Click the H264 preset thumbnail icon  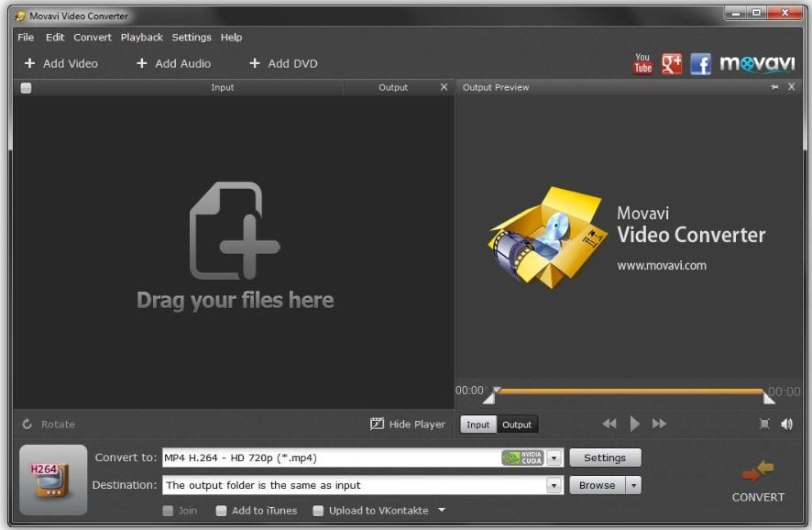pos(53,480)
